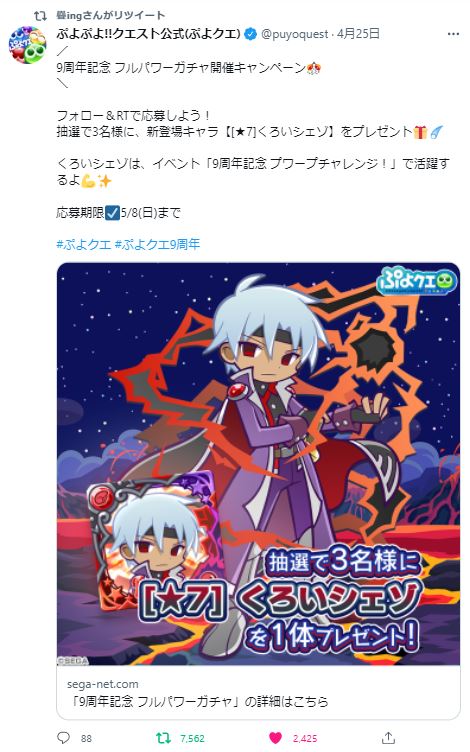Open the 4月25日 tweet timestamp
470x752 pixels.
click(358, 34)
